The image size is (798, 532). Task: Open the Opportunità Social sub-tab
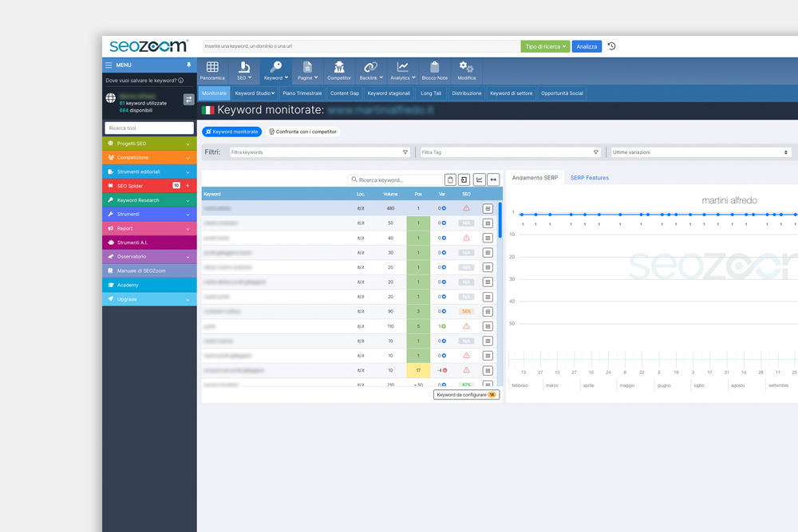562,93
